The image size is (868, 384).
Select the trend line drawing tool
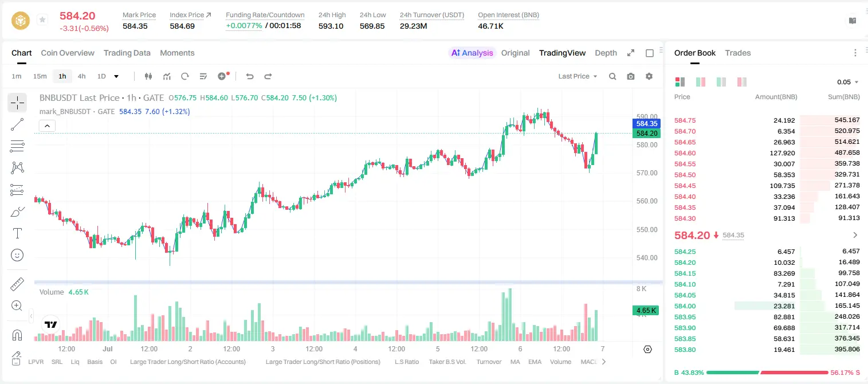click(x=17, y=124)
